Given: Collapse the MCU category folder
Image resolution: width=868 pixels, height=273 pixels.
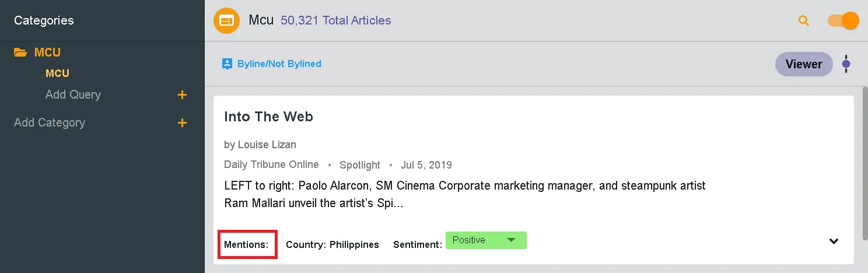Looking at the screenshot, I should coord(47,52).
